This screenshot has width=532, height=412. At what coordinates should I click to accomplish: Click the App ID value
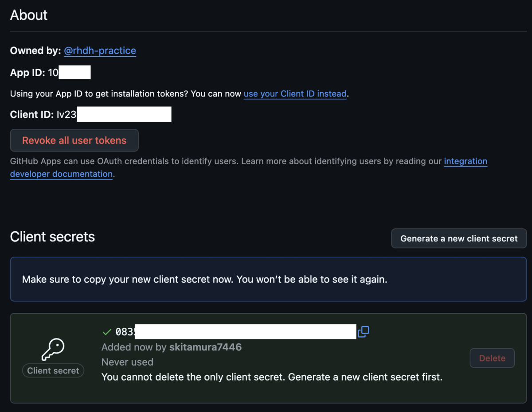coord(69,73)
